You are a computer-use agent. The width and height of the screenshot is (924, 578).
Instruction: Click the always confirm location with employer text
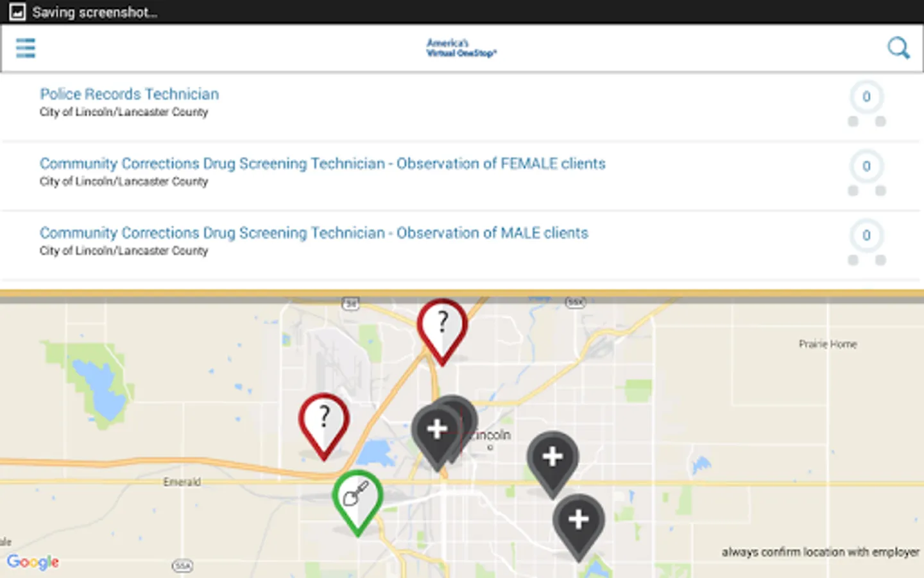(820, 552)
